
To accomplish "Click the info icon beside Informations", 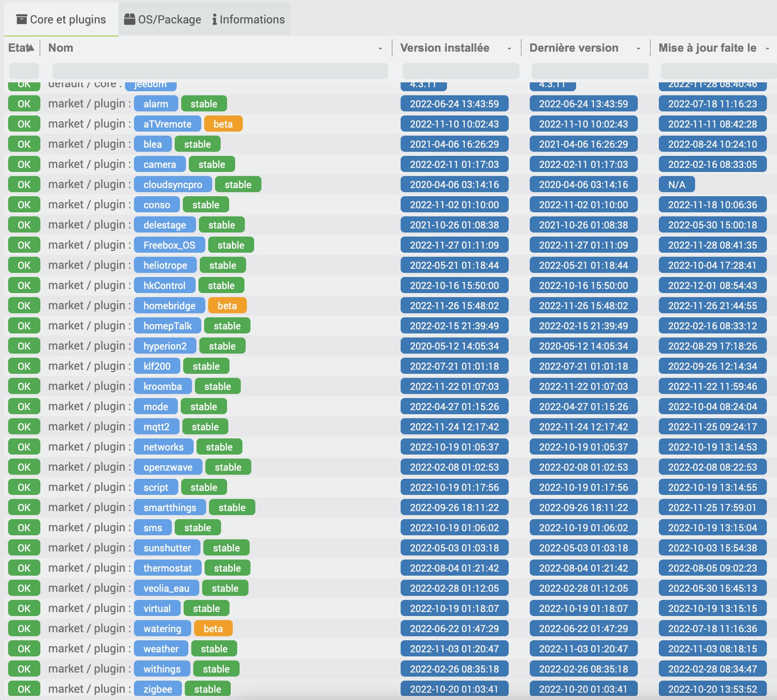I will pyautogui.click(x=214, y=19).
